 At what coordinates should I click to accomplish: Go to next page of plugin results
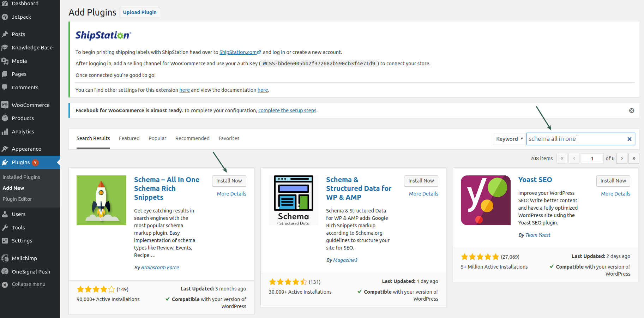622,158
